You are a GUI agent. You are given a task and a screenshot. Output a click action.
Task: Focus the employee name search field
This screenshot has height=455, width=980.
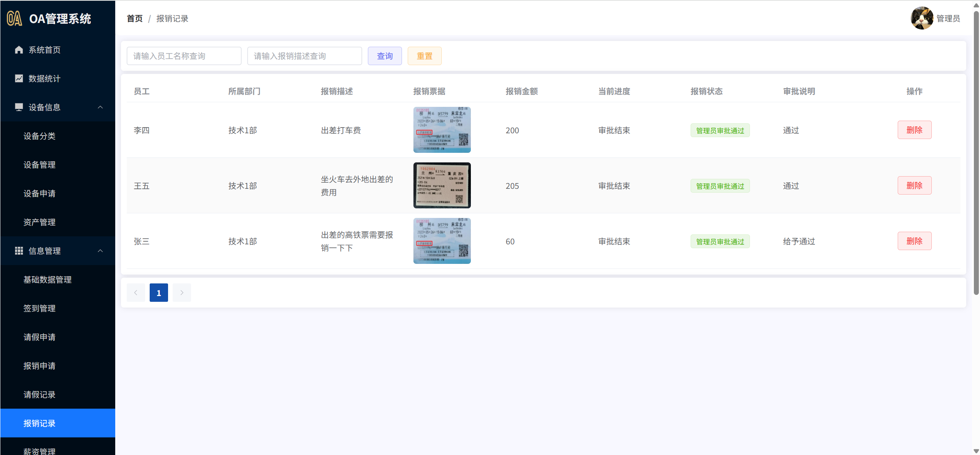(184, 56)
